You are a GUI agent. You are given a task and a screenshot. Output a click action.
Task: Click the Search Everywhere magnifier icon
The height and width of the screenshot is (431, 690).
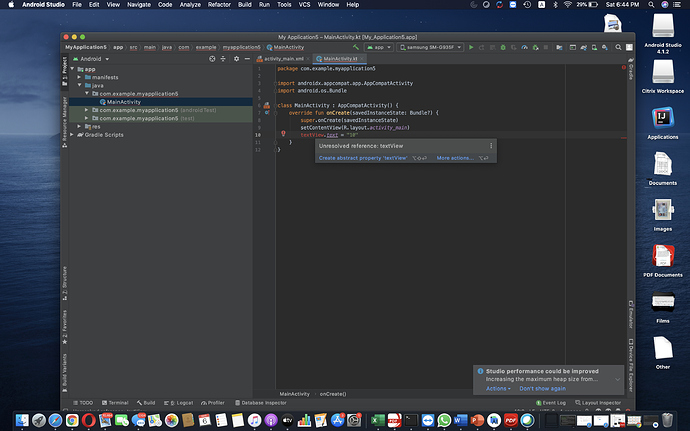618,47
